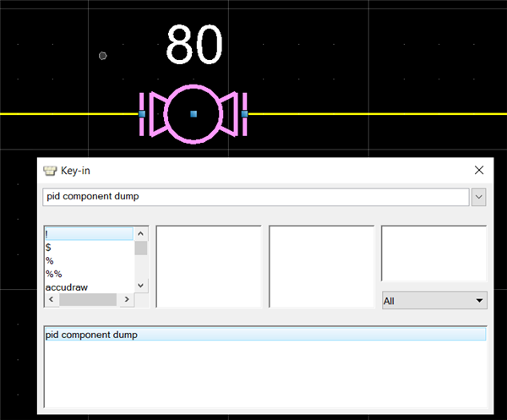Click the Key-in dialog title icon

click(x=50, y=171)
